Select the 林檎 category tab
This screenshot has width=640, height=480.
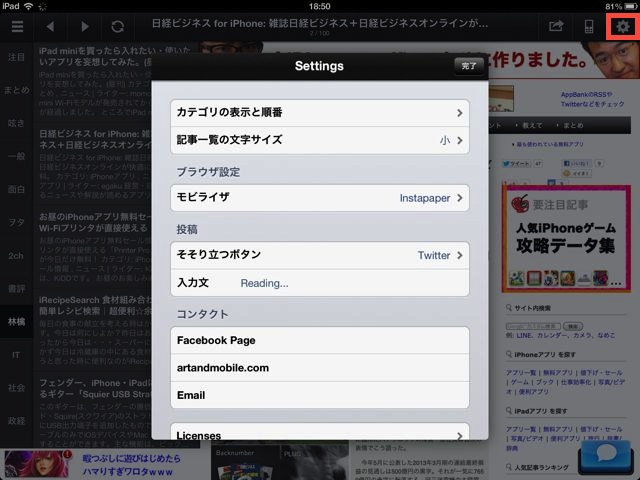click(x=16, y=322)
